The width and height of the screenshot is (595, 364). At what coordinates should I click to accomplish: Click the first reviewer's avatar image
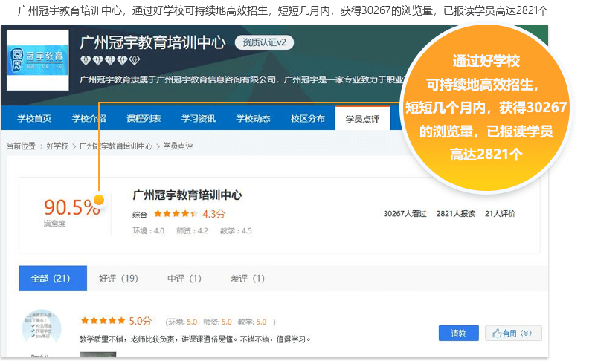(x=42, y=327)
